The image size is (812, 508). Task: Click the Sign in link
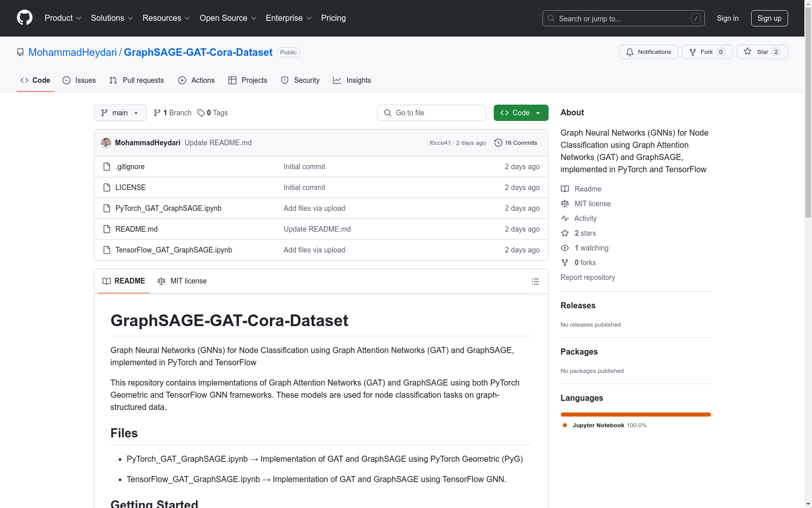pyautogui.click(x=728, y=18)
